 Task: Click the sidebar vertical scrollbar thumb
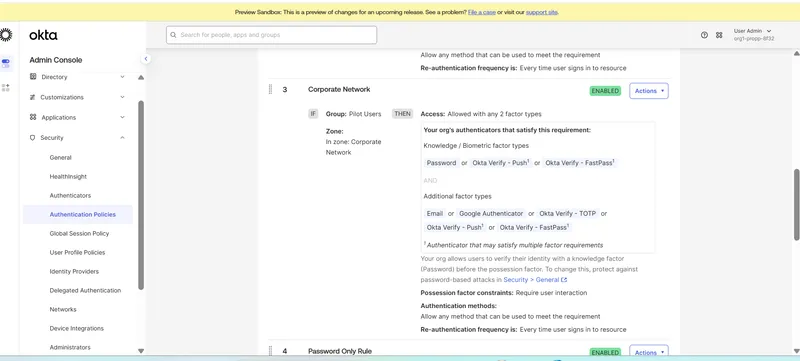tap(141, 195)
